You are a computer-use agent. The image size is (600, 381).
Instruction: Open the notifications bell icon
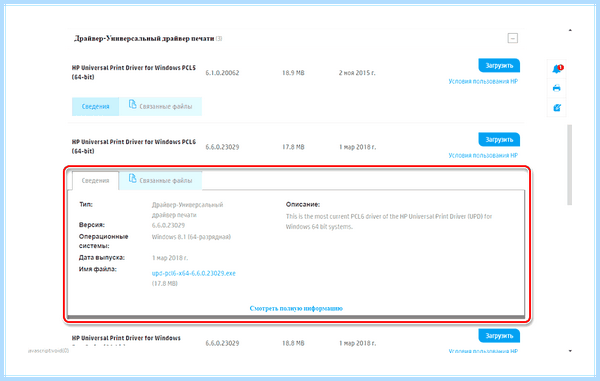(x=557, y=69)
